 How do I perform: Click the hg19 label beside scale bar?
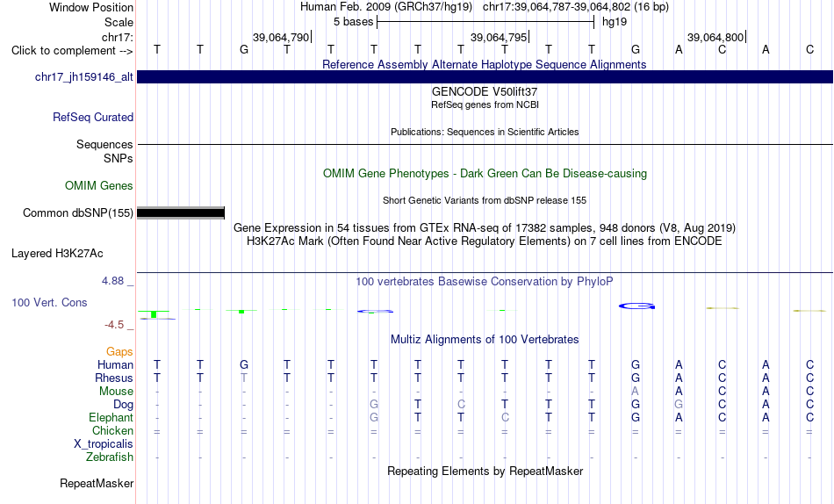(615, 22)
